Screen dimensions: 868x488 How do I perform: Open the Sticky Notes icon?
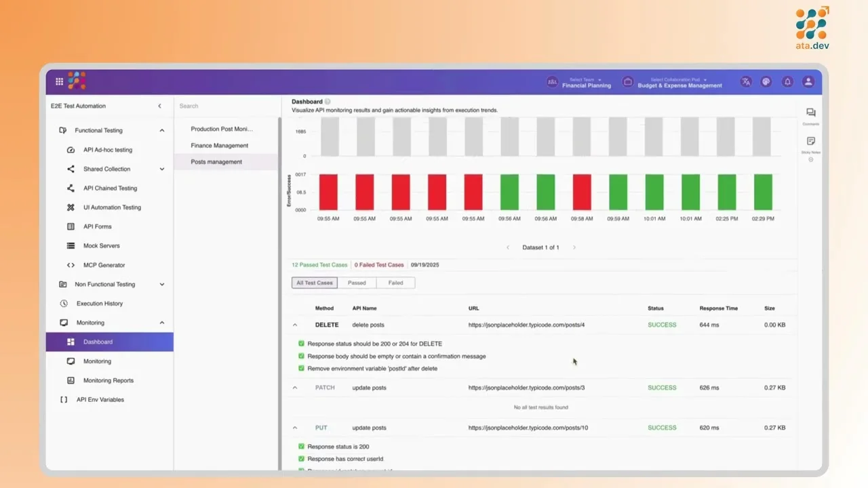pyautogui.click(x=810, y=142)
